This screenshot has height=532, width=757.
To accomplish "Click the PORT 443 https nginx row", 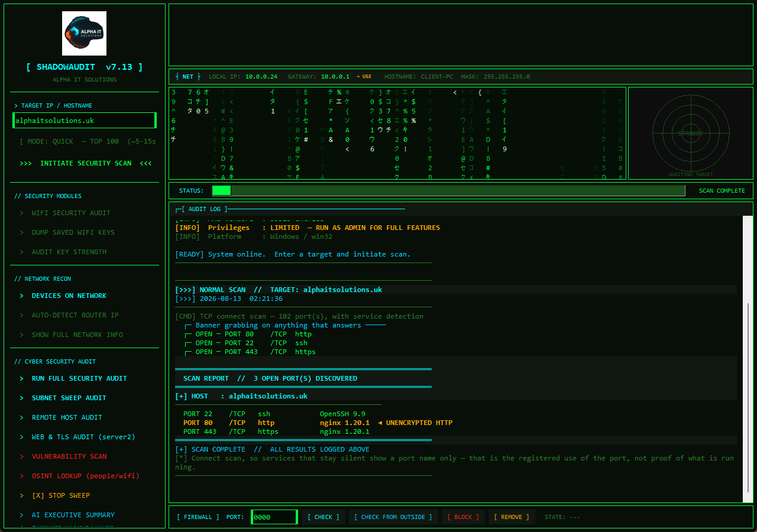I will [x=276, y=432].
